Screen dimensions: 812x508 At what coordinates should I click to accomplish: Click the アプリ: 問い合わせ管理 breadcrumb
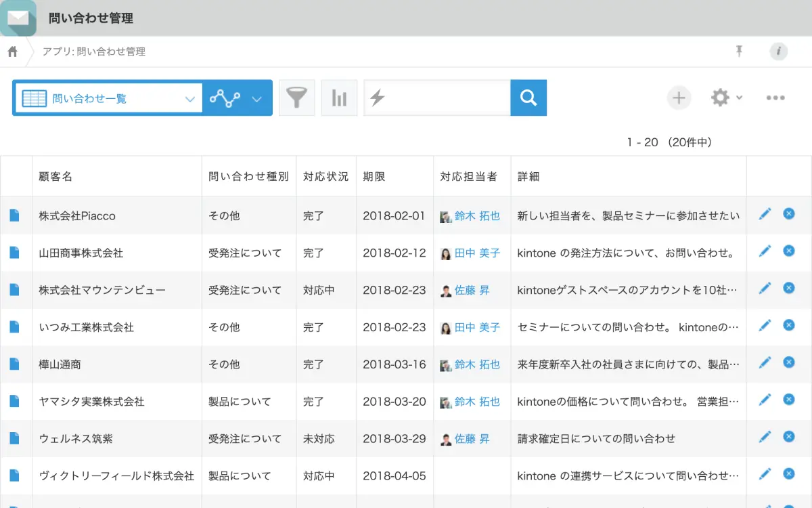tap(93, 51)
